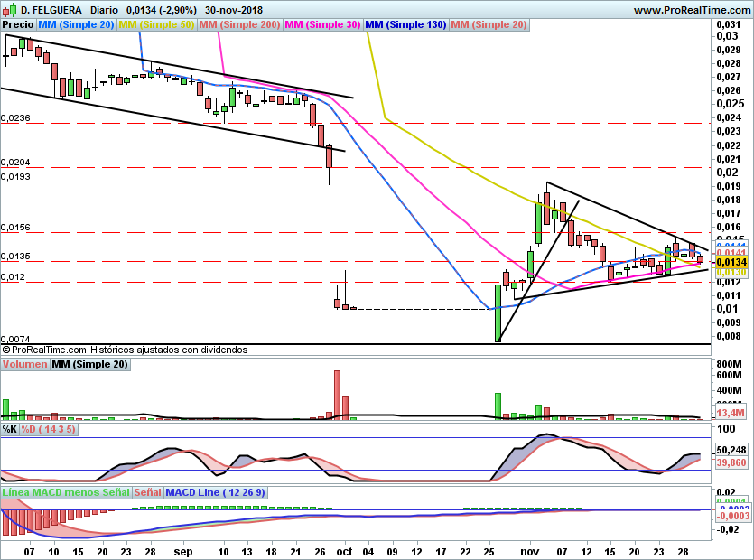This screenshot has width=754, height=560.
Task: Click the D. FELGUERA ticker name
Action: 51,10
